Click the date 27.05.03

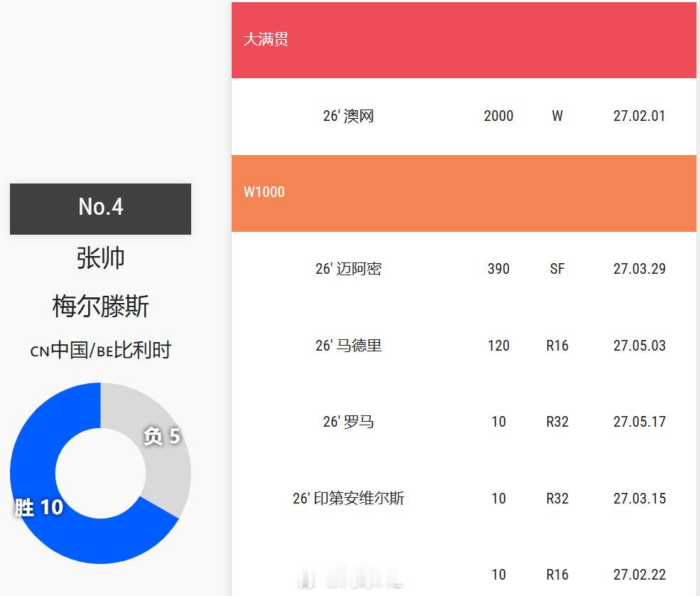[640, 346]
